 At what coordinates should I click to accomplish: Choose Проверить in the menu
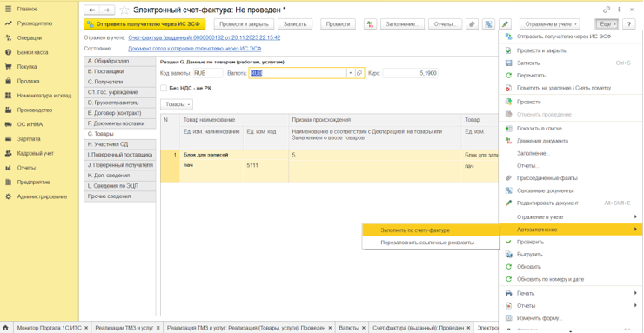click(571, 242)
